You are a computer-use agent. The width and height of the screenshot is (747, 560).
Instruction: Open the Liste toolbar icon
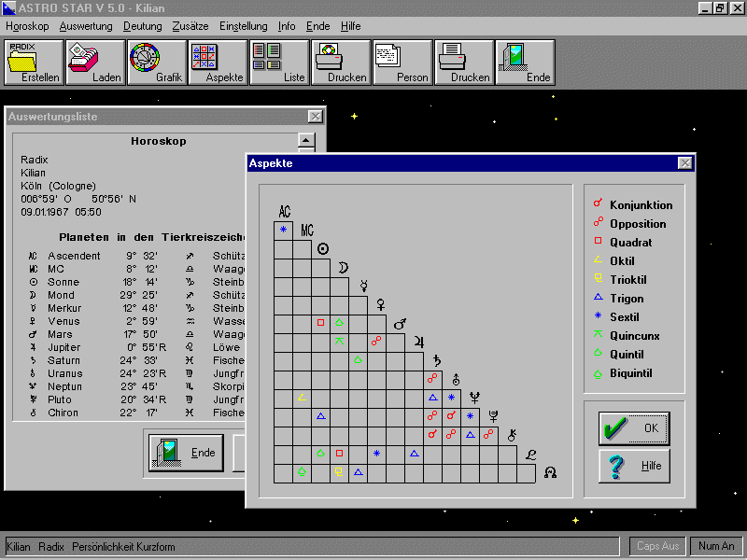[x=280, y=63]
